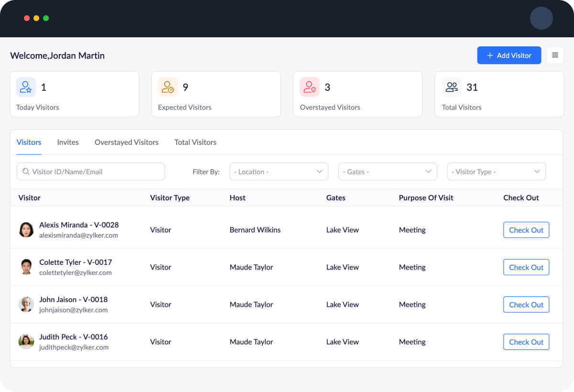574x392 pixels.
Task: Click the Total Visitors group icon
Action: pos(452,87)
